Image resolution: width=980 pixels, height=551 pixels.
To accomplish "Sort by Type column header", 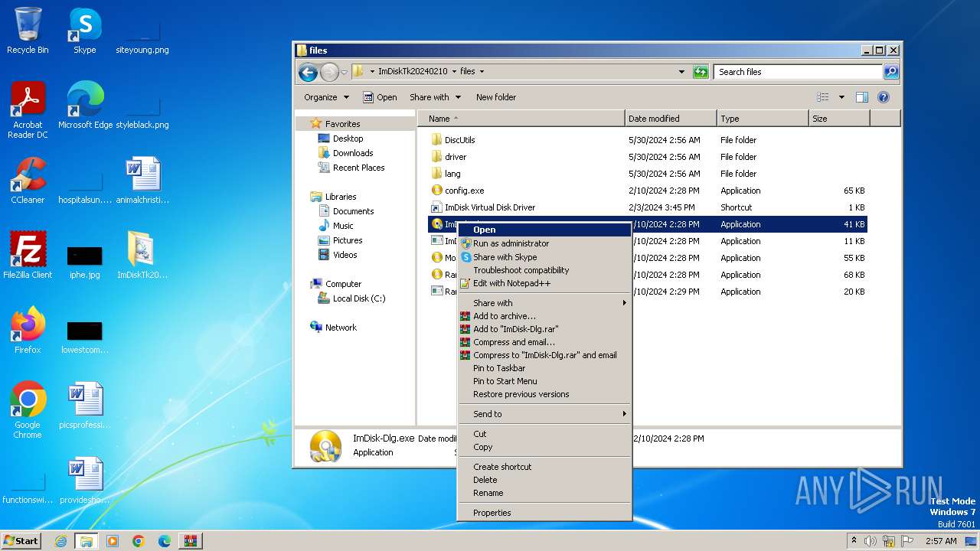I will tap(763, 119).
